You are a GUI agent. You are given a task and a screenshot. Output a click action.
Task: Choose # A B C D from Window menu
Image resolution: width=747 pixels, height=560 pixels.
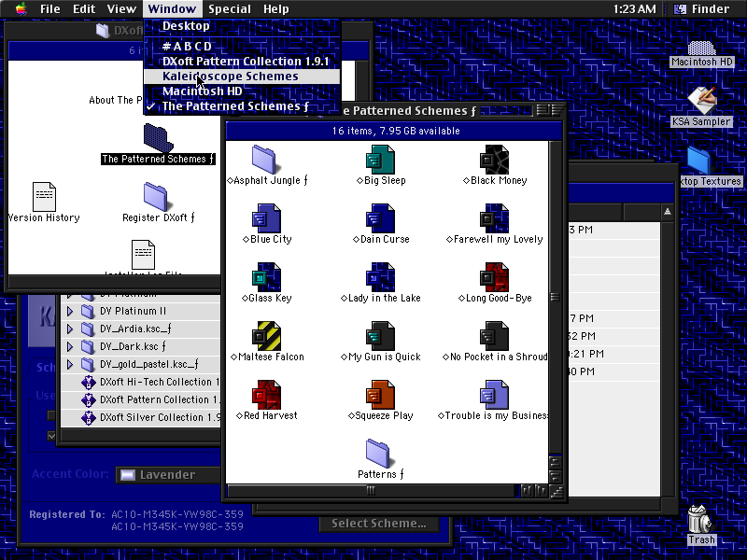(x=242, y=46)
